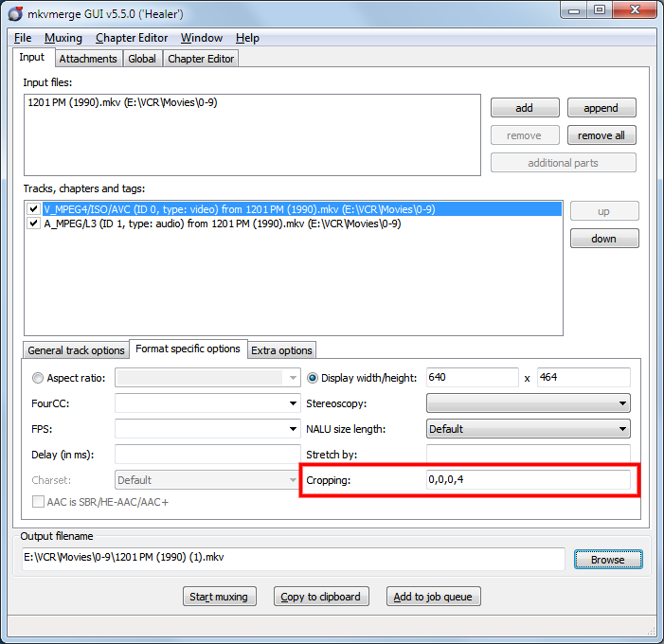The width and height of the screenshot is (664, 644).
Task: Uncheck the V_MPEG4/ISO/AVC video track checkbox
Action: point(33,208)
